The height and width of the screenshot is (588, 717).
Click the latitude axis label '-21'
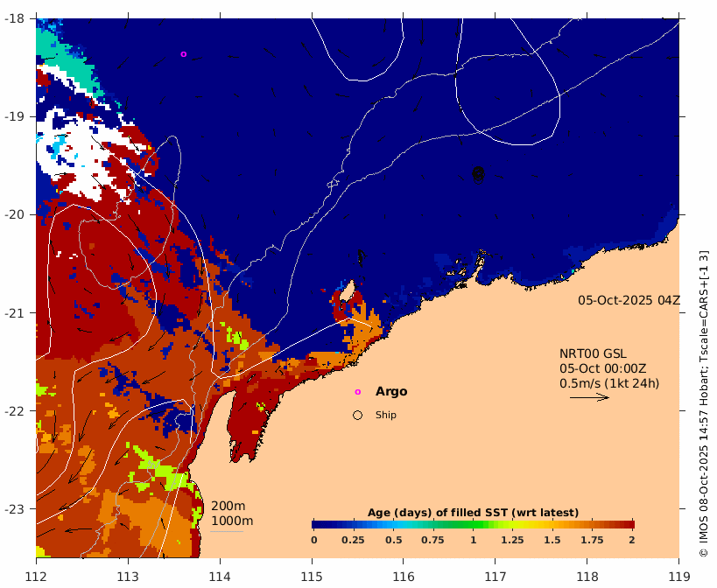click(13, 313)
